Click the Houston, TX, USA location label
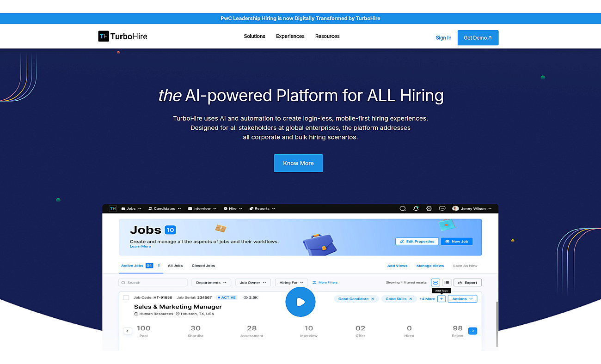Screen dimensions: 601x364 [x=195, y=314]
